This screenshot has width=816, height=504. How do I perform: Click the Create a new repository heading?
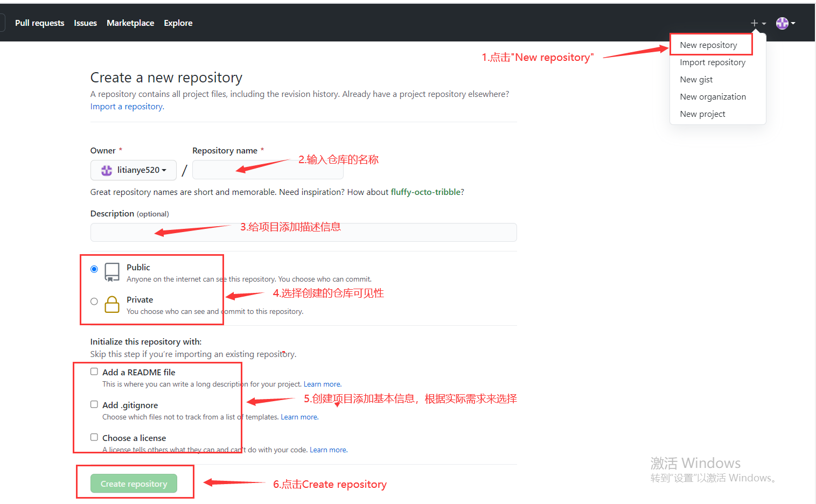(x=166, y=78)
